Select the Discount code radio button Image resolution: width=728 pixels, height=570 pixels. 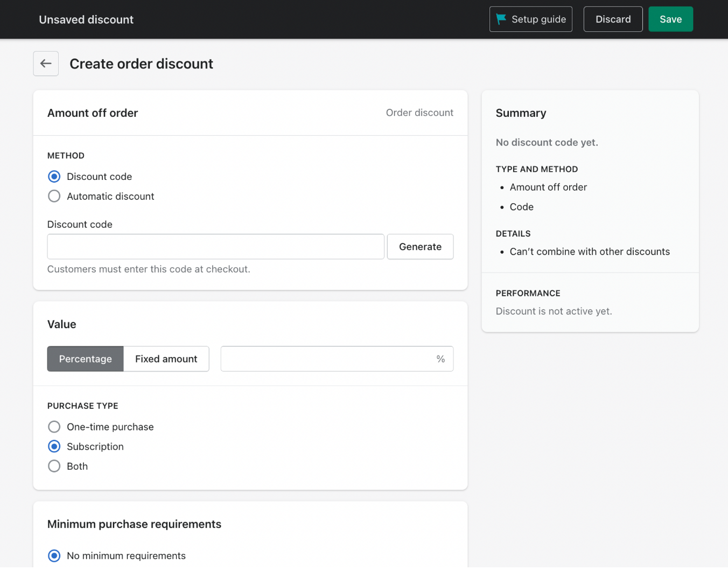[x=54, y=177]
